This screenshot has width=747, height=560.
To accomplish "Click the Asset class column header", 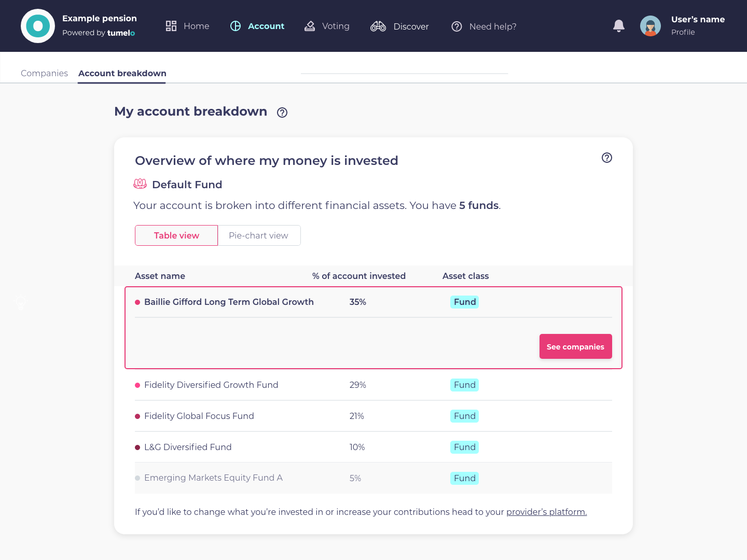I will [x=465, y=276].
